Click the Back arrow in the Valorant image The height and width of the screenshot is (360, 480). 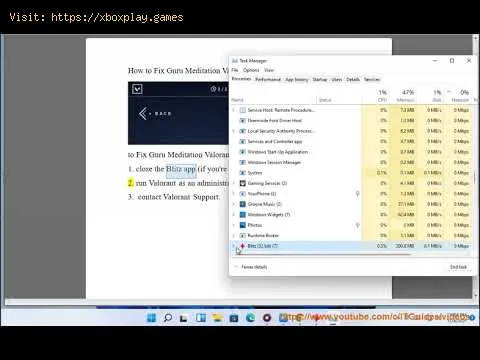[x=143, y=114]
